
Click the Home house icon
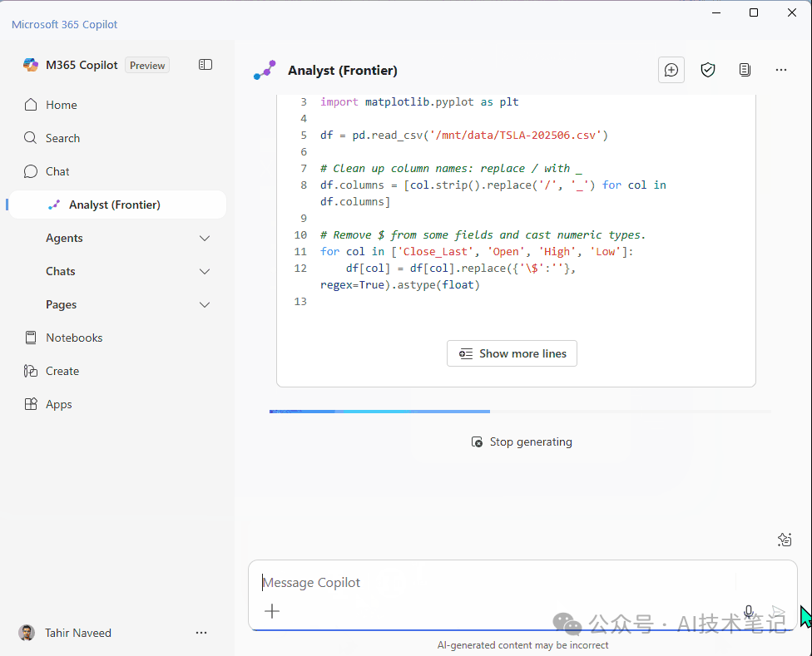(31, 105)
